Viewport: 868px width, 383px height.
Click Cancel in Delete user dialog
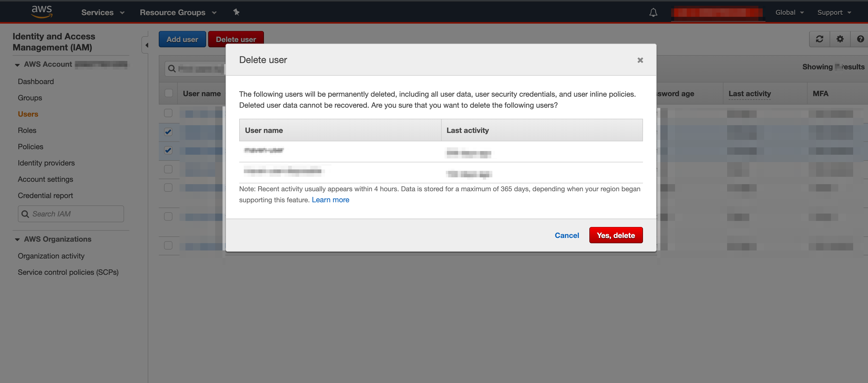pyautogui.click(x=567, y=235)
